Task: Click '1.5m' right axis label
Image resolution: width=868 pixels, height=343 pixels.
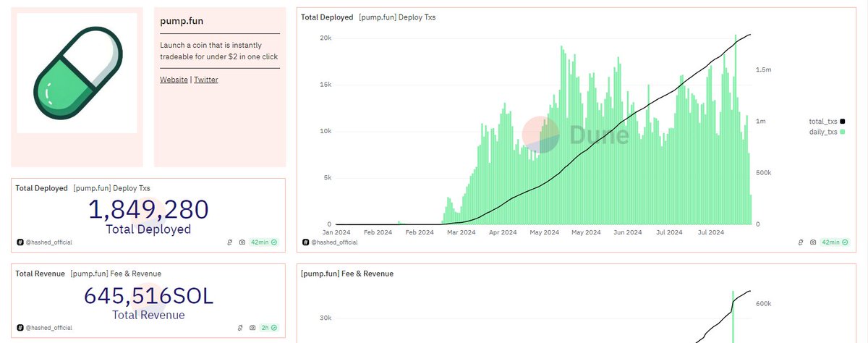Action: click(x=763, y=69)
